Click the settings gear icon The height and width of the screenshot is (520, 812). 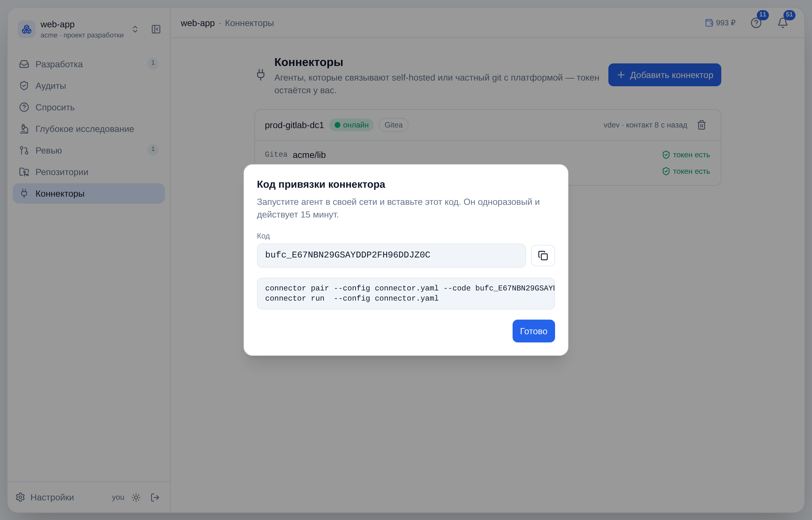(x=20, y=497)
